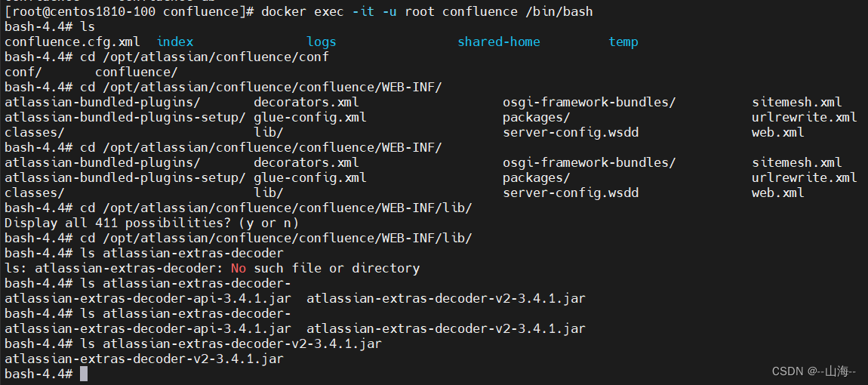Click the blue 'index' directory name
The height and width of the screenshot is (385, 868).
175,42
